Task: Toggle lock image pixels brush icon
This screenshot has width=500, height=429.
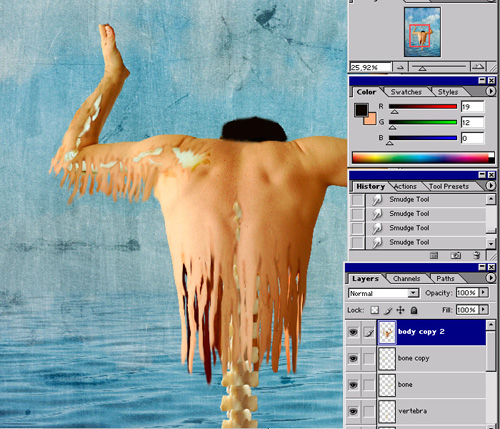Action: [388, 310]
